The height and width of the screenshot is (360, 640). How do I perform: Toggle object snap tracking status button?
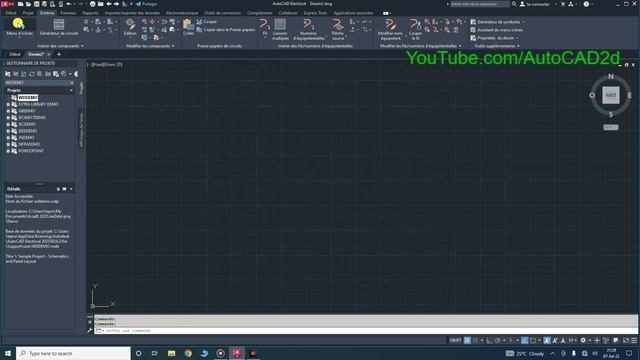tap(524, 340)
